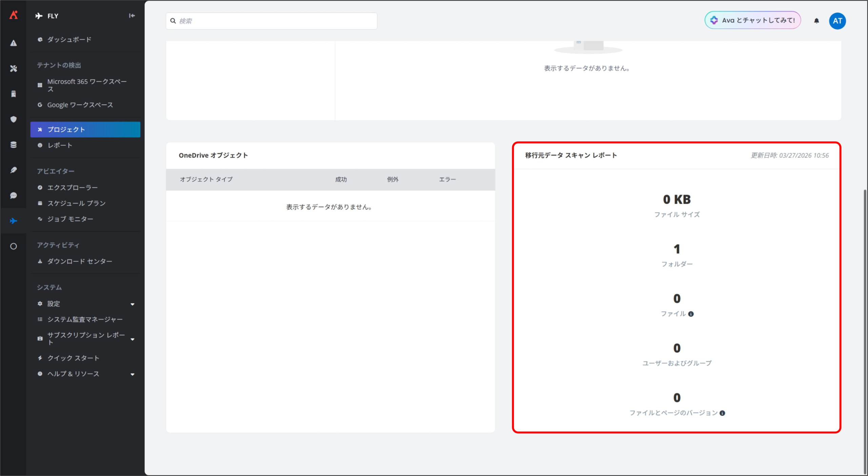Open the レポート menu item
The image size is (868, 476).
(60, 145)
